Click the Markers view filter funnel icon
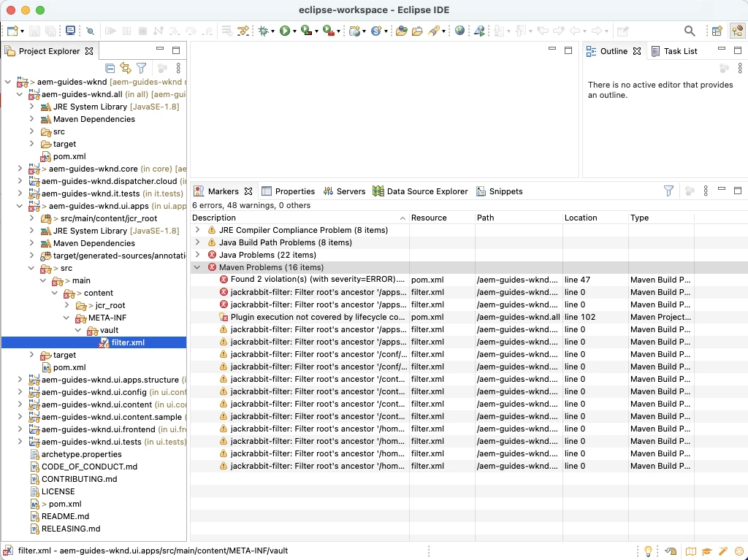 tap(669, 191)
